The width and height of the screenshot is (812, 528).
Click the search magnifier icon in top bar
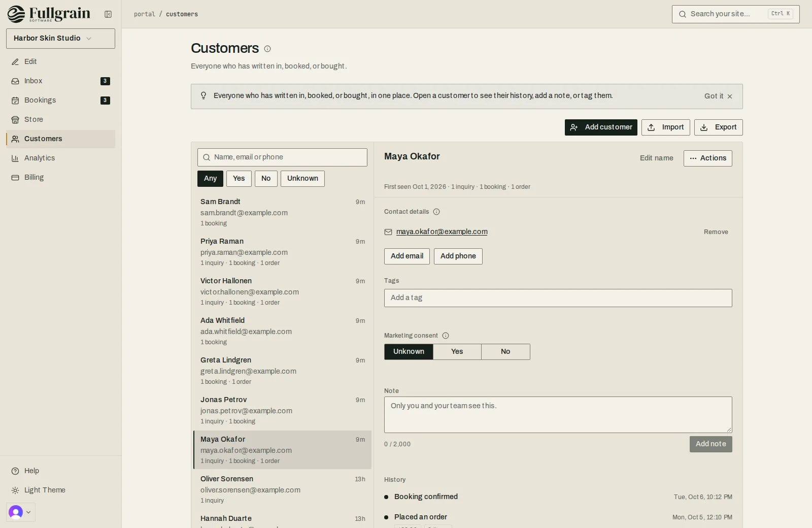click(683, 14)
